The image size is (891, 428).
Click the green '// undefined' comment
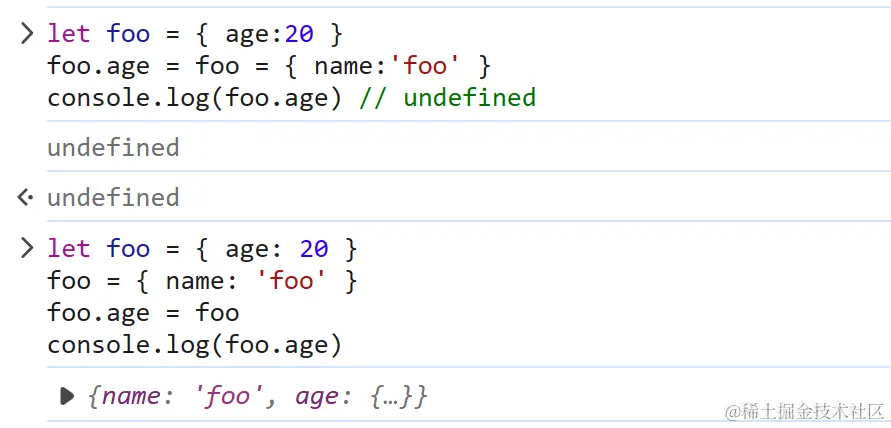click(447, 98)
